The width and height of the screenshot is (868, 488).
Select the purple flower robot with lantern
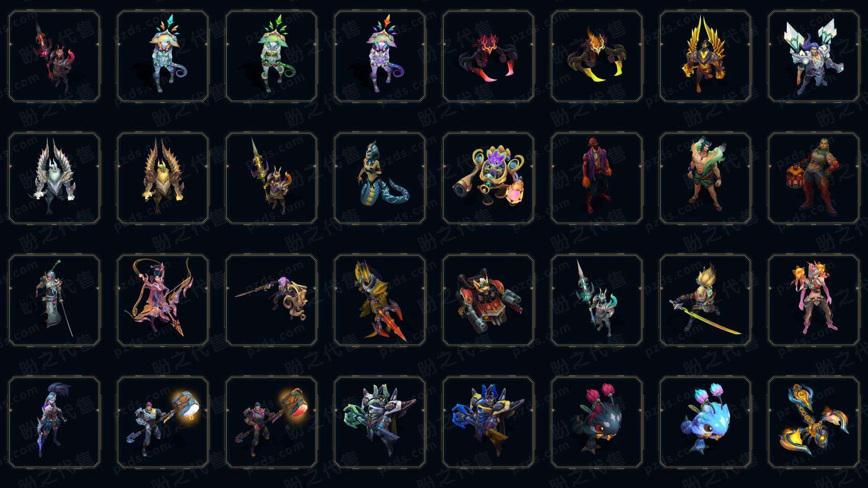pyautogui.click(x=488, y=178)
